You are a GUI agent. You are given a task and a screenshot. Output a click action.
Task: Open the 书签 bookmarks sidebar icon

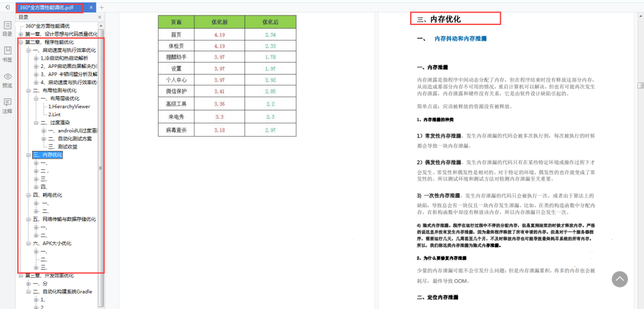point(7,51)
